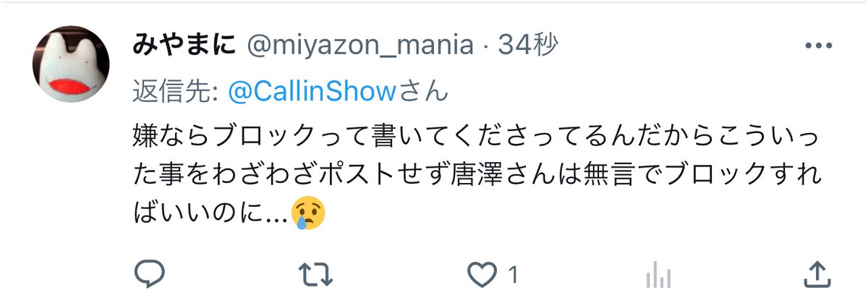Repost using the retweet arrows icon

coord(315,275)
